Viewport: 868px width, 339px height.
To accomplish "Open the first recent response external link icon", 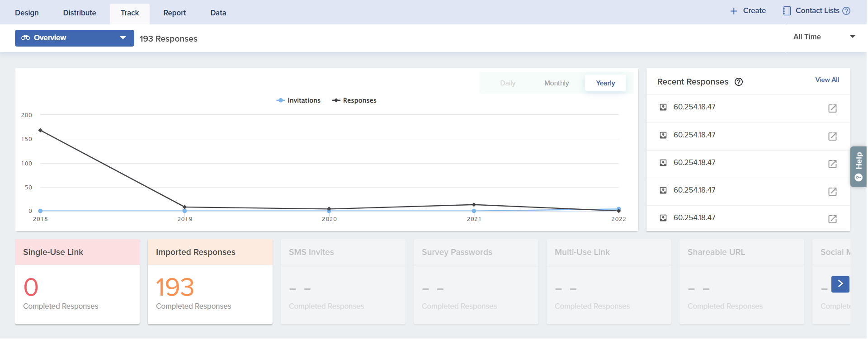I will (x=832, y=108).
